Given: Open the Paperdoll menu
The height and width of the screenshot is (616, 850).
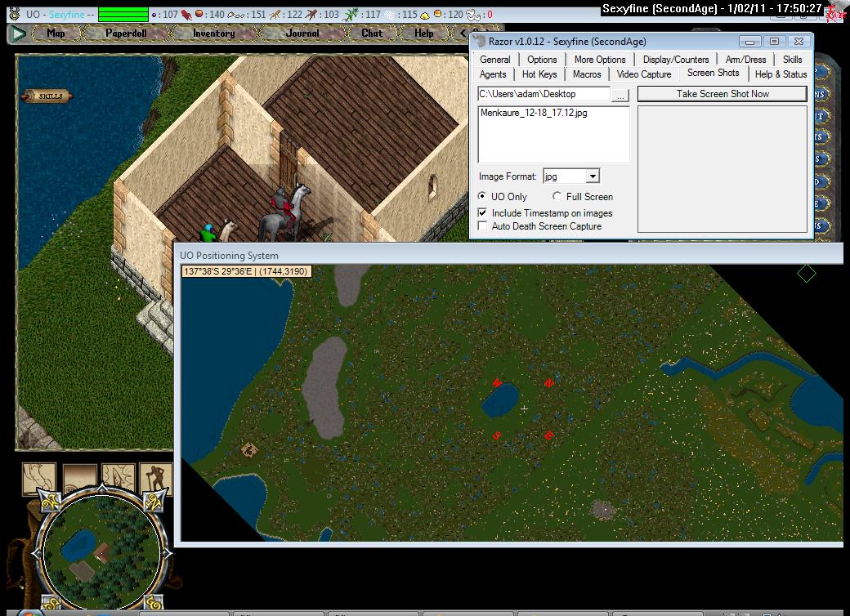Looking at the screenshot, I should click(x=124, y=33).
